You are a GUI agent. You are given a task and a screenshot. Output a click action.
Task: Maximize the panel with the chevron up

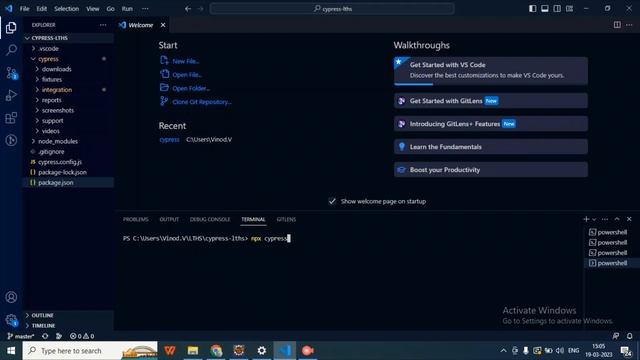pos(617,219)
